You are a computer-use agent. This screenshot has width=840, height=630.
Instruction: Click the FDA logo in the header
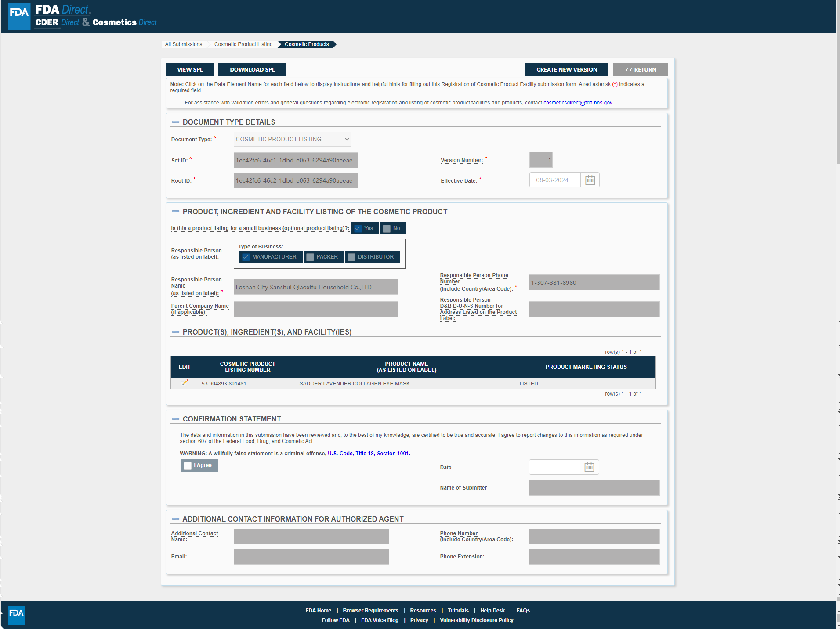(x=19, y=17)
